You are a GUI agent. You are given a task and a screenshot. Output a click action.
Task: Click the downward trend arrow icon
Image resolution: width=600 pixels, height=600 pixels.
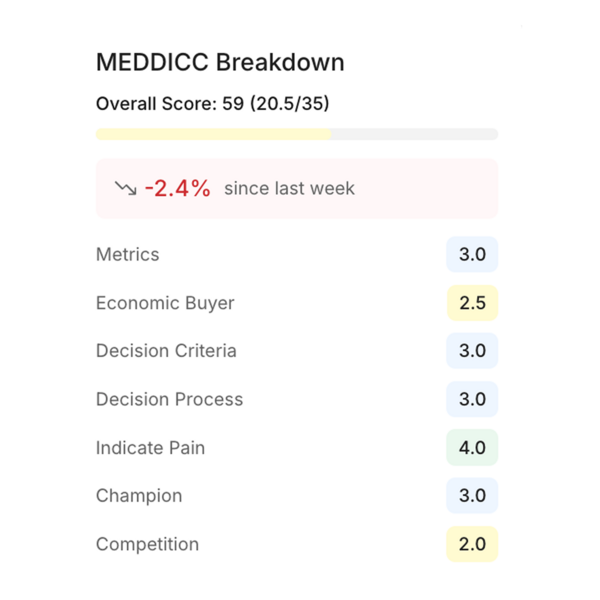point(125,188)
